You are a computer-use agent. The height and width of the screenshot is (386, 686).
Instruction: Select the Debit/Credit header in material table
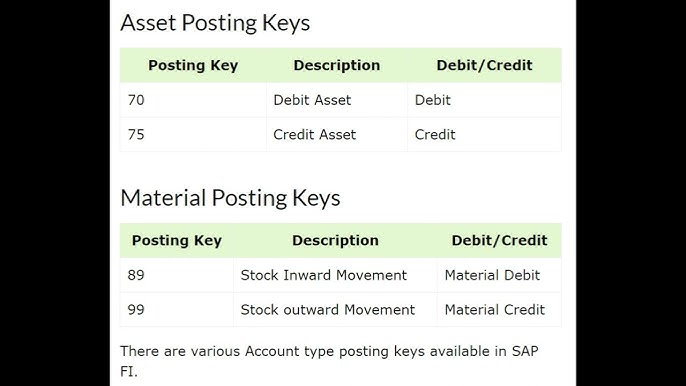499,240
